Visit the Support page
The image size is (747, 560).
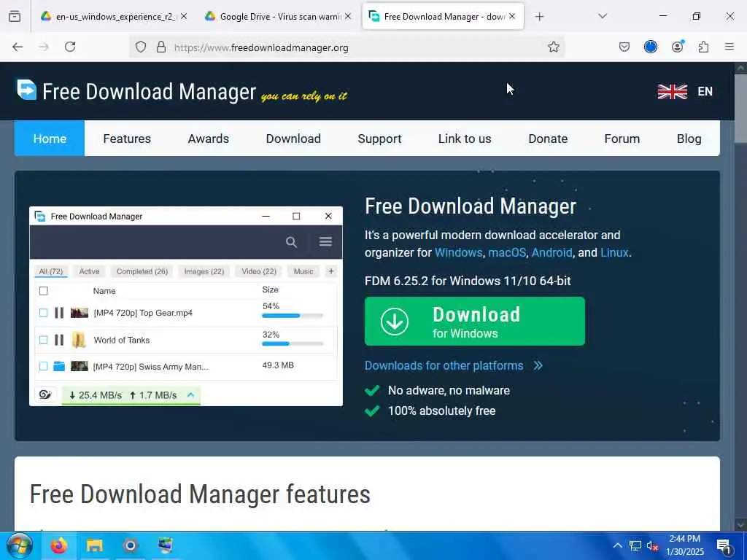(x=379, y=139)
